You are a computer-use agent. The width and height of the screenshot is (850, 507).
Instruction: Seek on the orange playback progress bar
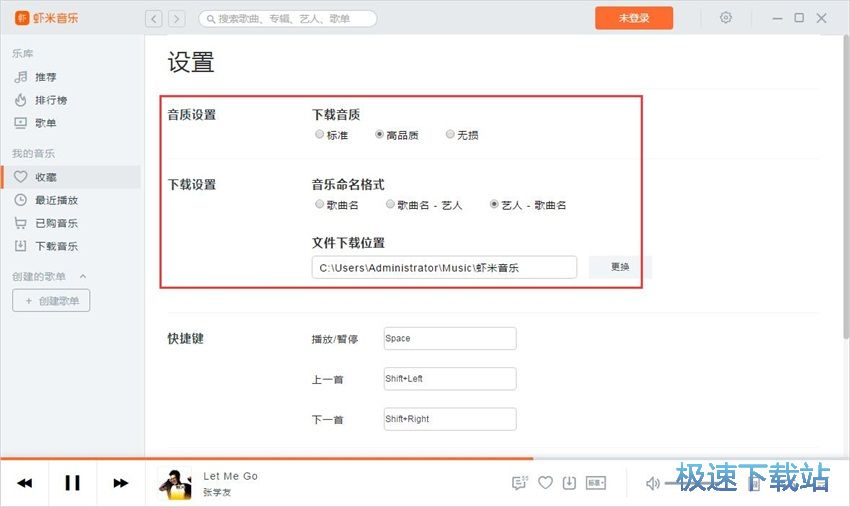pos(267,459)
